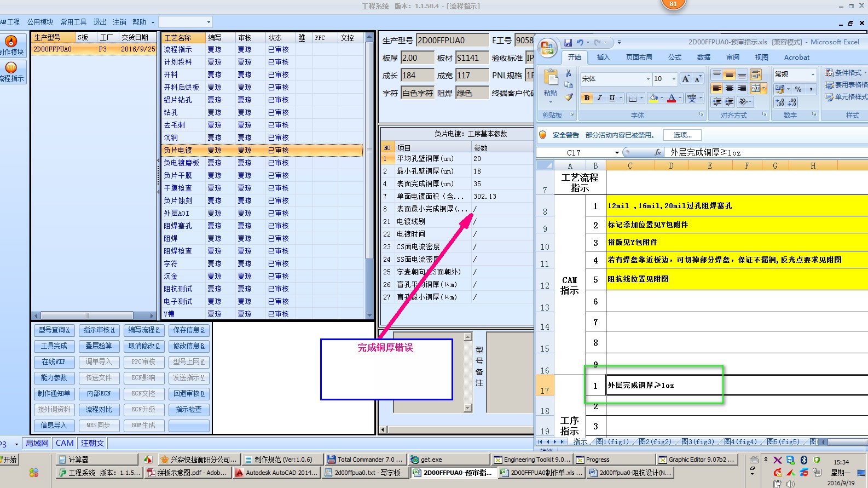Click the decrease indent icon
Viewport: 868px width, 488px height.
point(717,102)
